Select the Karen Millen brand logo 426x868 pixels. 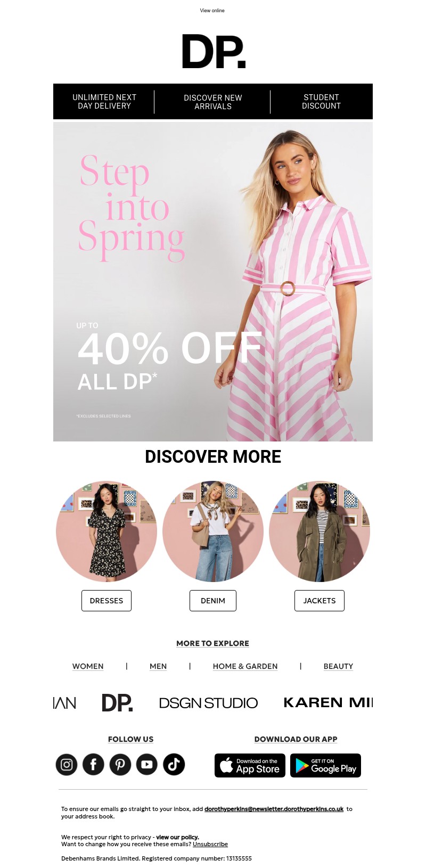pos(328,703)
